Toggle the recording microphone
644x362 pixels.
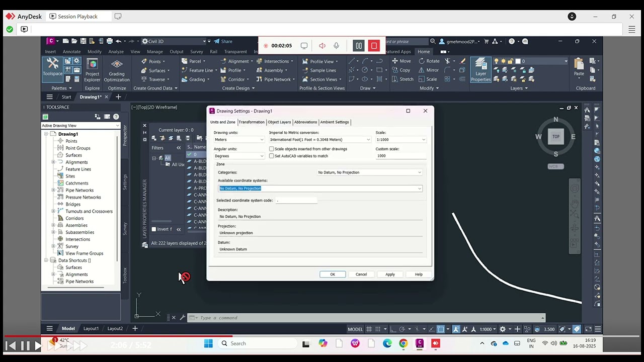coord(336,46)
